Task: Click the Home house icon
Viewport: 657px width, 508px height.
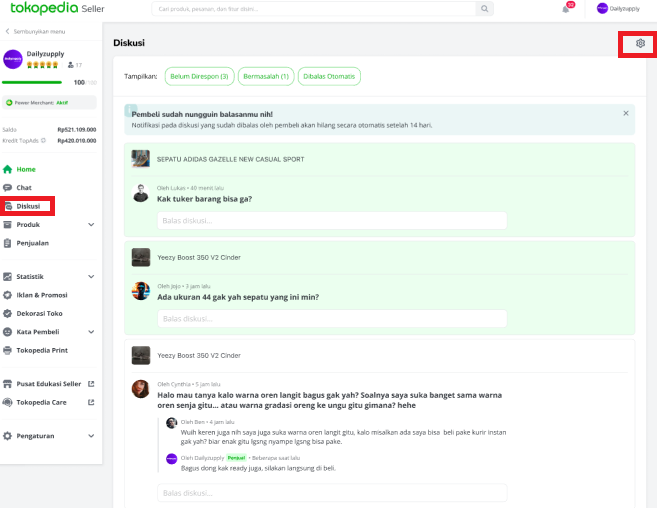Action: tap(8, 169)
